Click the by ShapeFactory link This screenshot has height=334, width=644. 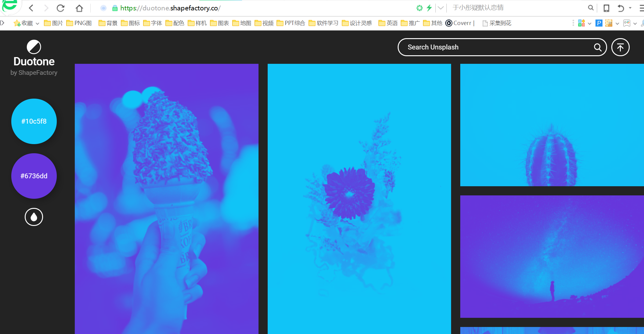point(34,73)
